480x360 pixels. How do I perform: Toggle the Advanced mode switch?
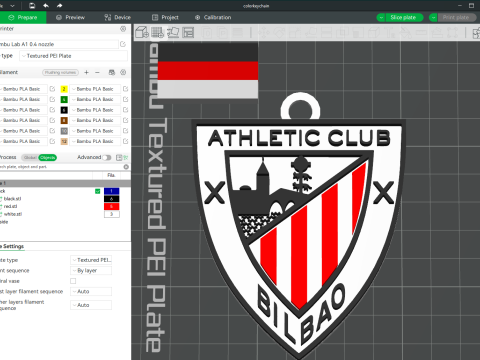[x=107, y=157]
